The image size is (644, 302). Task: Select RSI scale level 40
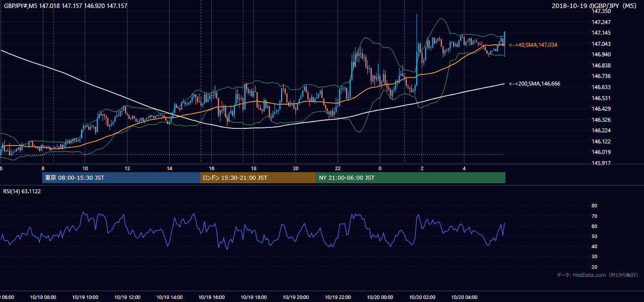point(594,246)
